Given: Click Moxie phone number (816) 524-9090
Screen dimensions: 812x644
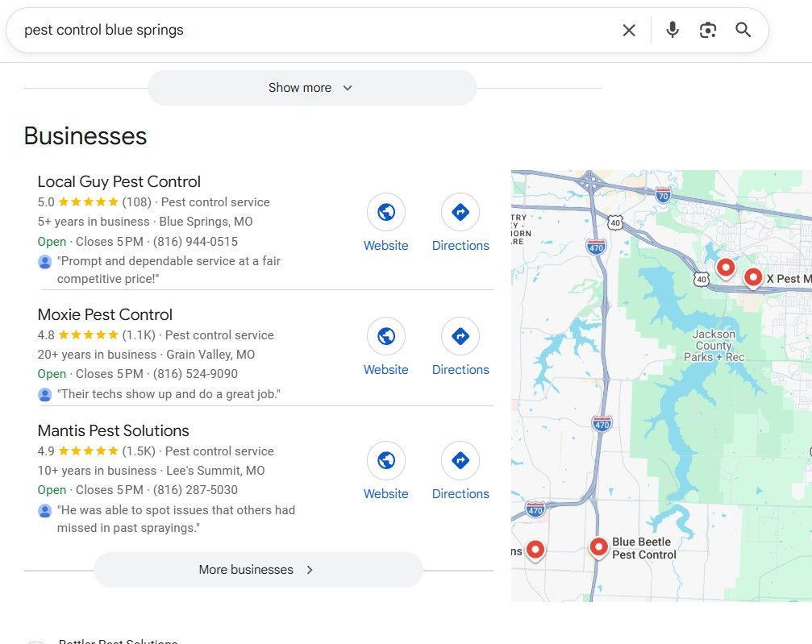Looking at the screenshot, I should pos(195,374).
